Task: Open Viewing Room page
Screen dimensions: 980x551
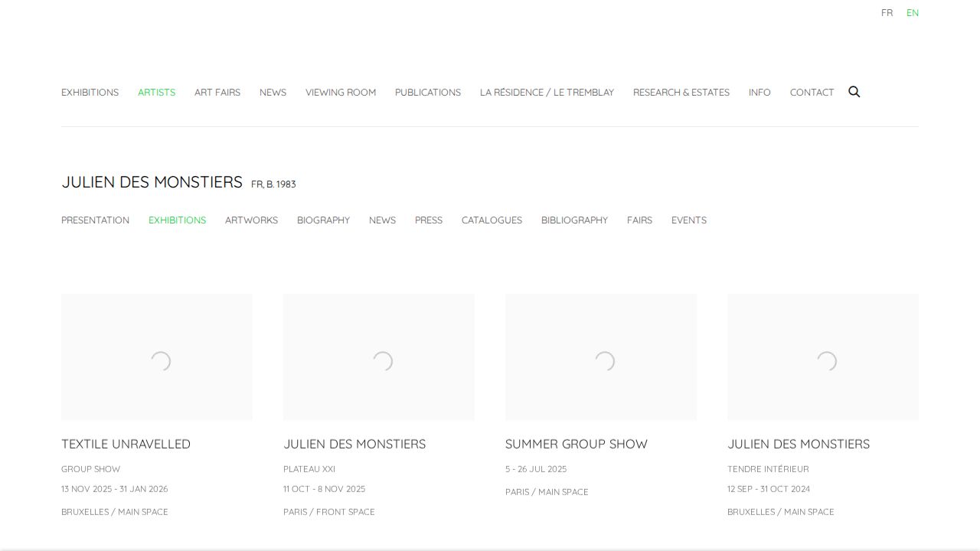Action: [x=340, y=93]
